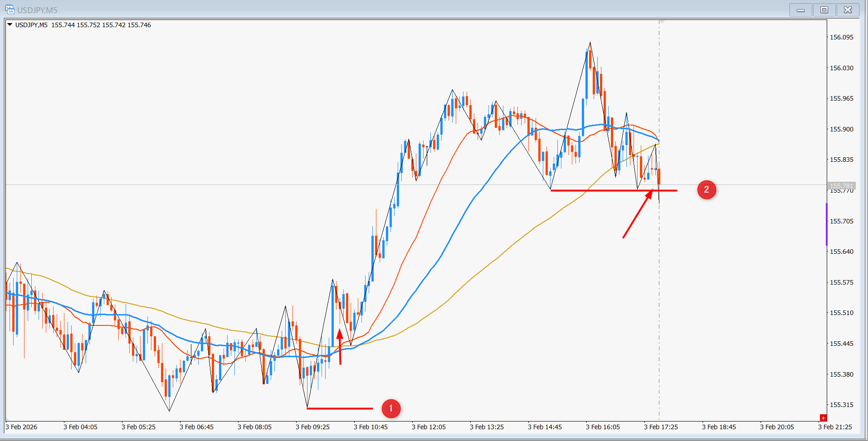The width and height of the screenshot is (868, 441).
Task: Click the USDJPY,M5 chart window icon
Action: [10, 10]
